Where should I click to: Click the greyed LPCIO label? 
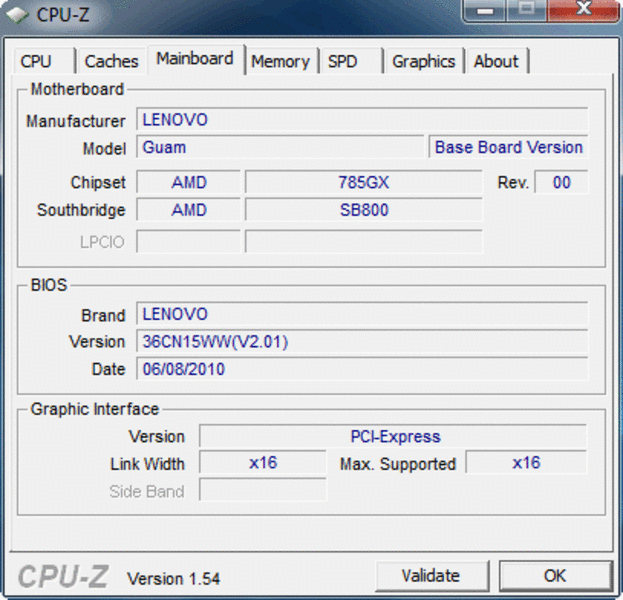point(103,242)
